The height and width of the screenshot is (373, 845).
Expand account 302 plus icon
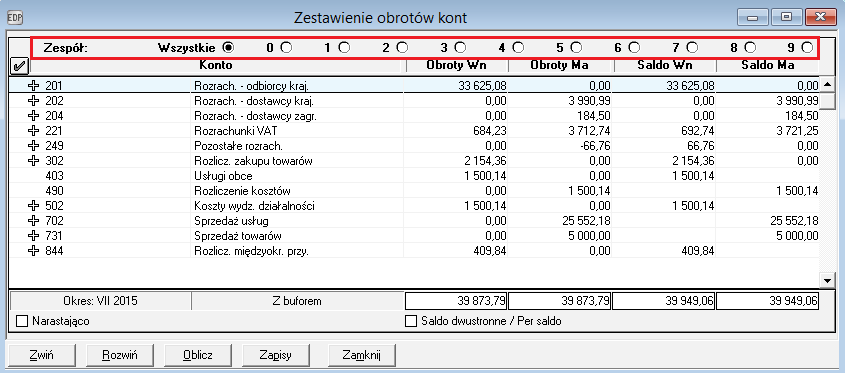tap(33, 161)
